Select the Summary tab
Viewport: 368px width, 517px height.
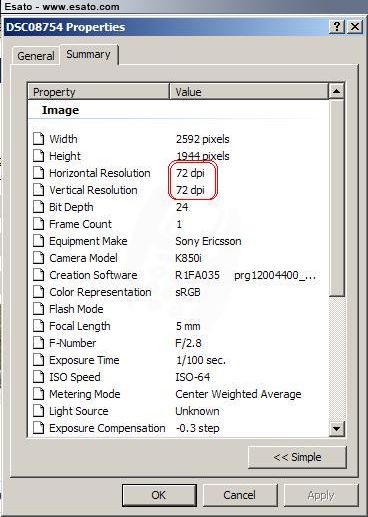(88, 54)
